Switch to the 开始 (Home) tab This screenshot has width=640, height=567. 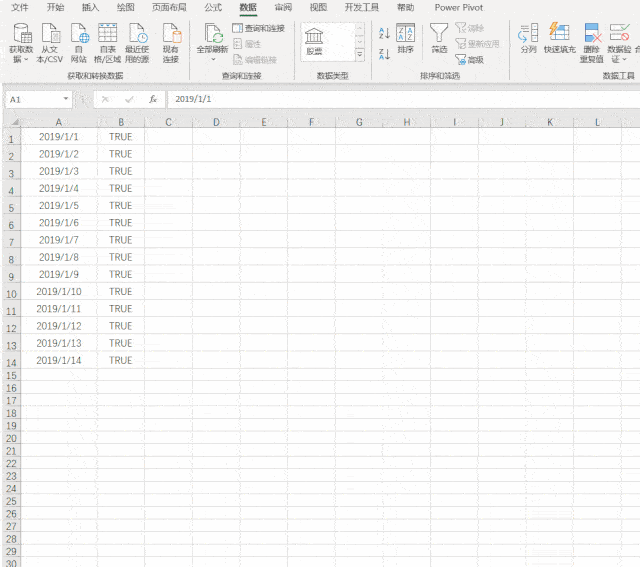click(55, 7)
